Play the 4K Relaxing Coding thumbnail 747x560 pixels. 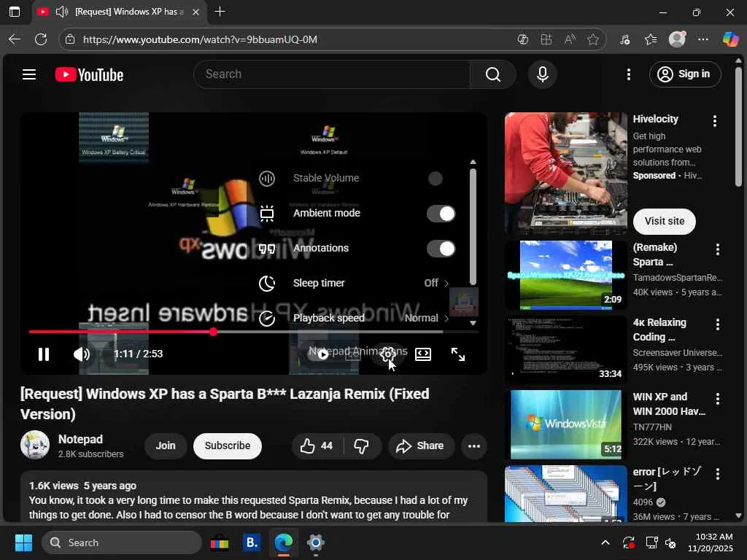pos(565,349)
